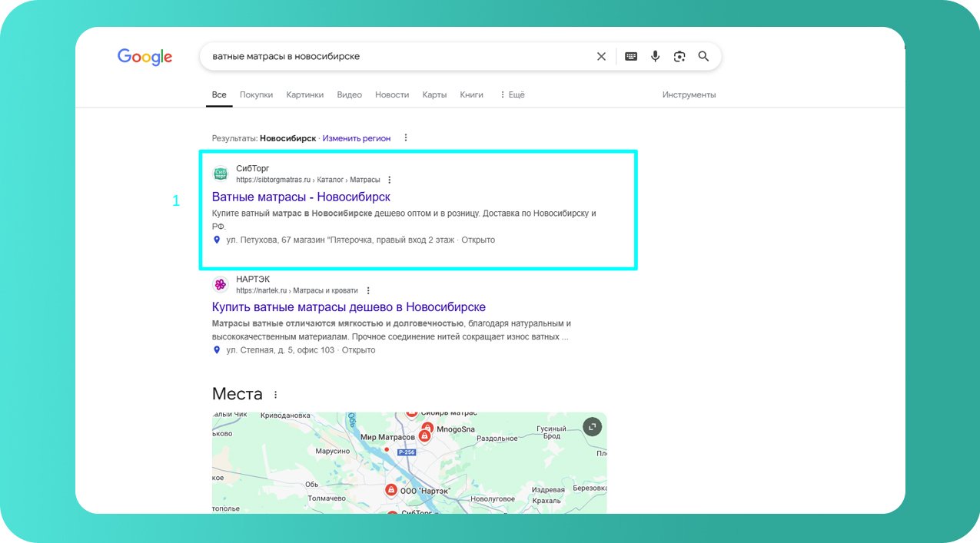The image size is (980, 543).
Task: Switch to the Видео tab
Action: pyautogui.click(x=349, y=95)
